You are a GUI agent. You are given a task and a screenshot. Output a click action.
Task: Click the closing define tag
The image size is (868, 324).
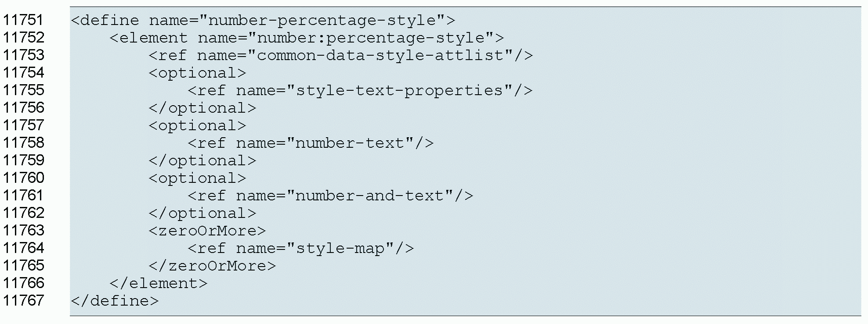114,301
